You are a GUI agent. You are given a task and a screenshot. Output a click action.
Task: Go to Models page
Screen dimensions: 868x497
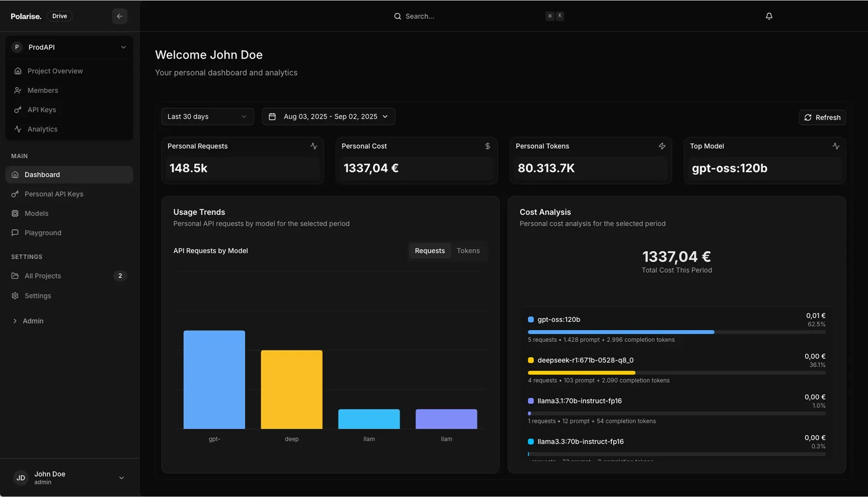(x=36, y=214)
